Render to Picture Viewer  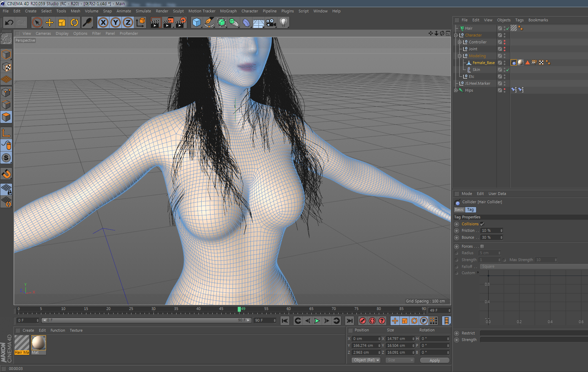pos(168,23)
